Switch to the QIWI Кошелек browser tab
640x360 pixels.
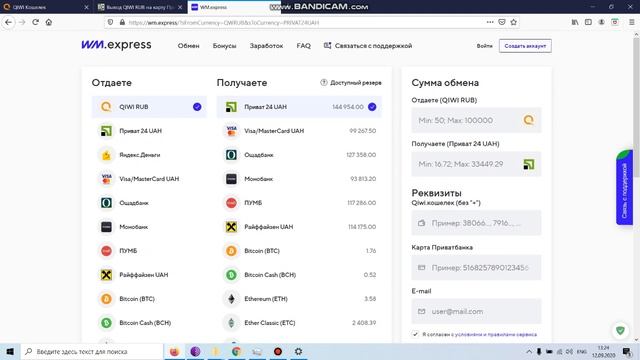click(46, 7)
